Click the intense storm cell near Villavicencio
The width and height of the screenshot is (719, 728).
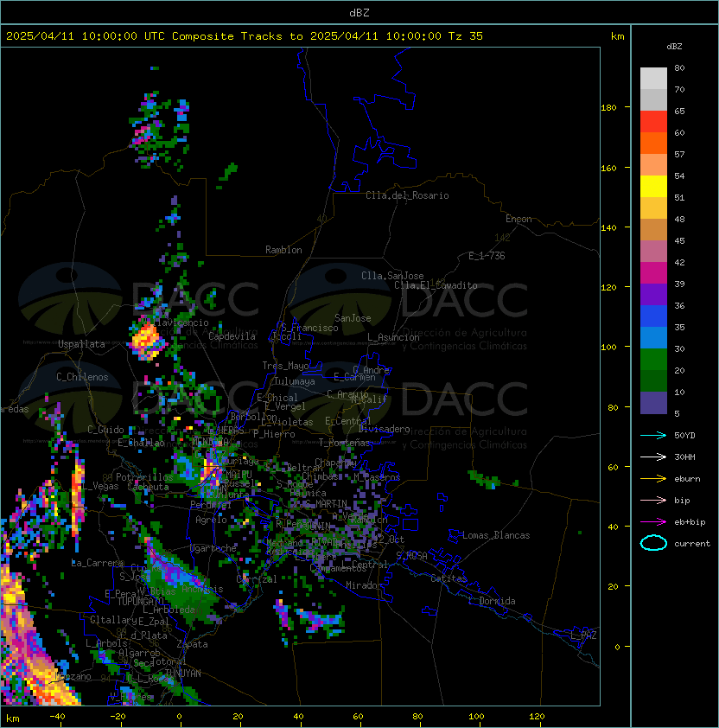(147, 342)
